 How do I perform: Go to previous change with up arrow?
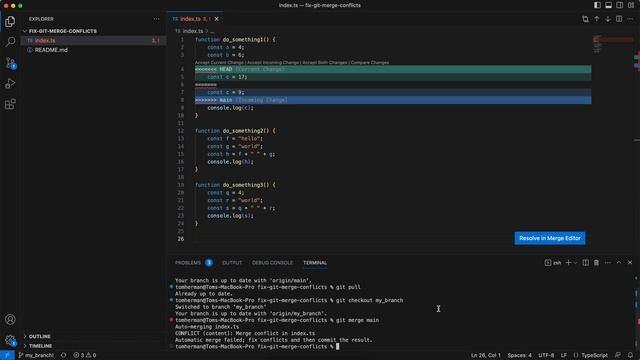point(597,19)
